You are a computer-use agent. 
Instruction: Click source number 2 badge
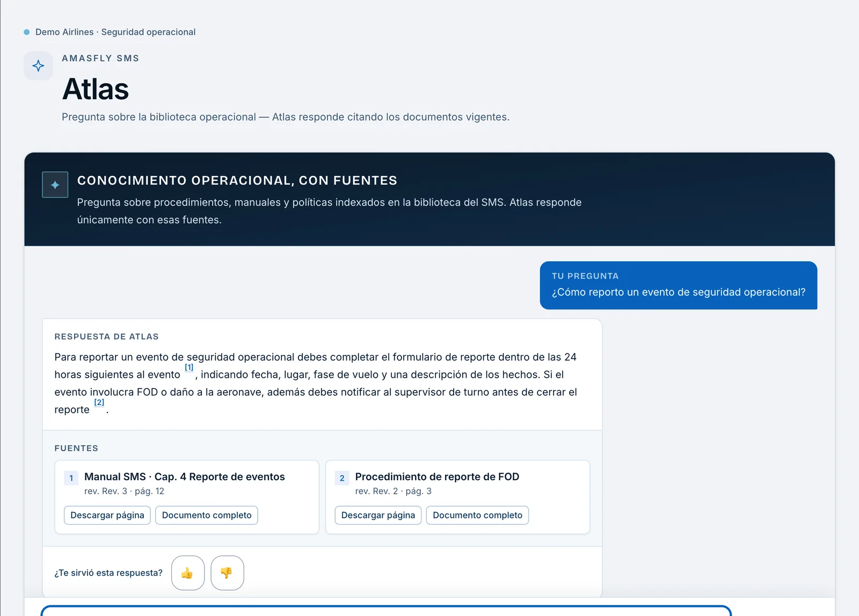[342, 478]
